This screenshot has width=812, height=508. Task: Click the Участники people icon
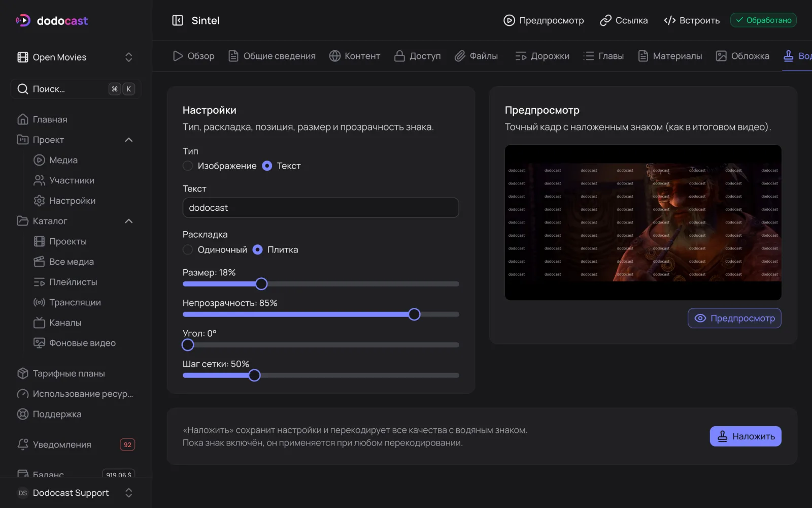[x=39, y=180]
